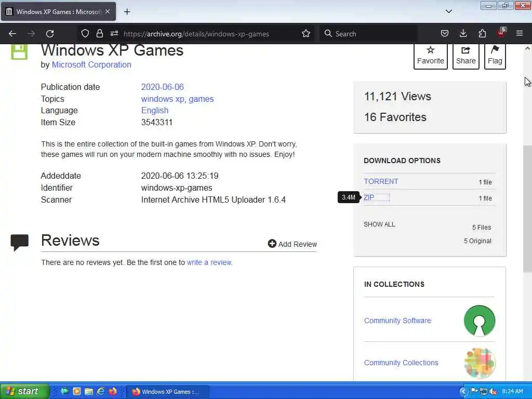Click the Share button

point(466,56)
